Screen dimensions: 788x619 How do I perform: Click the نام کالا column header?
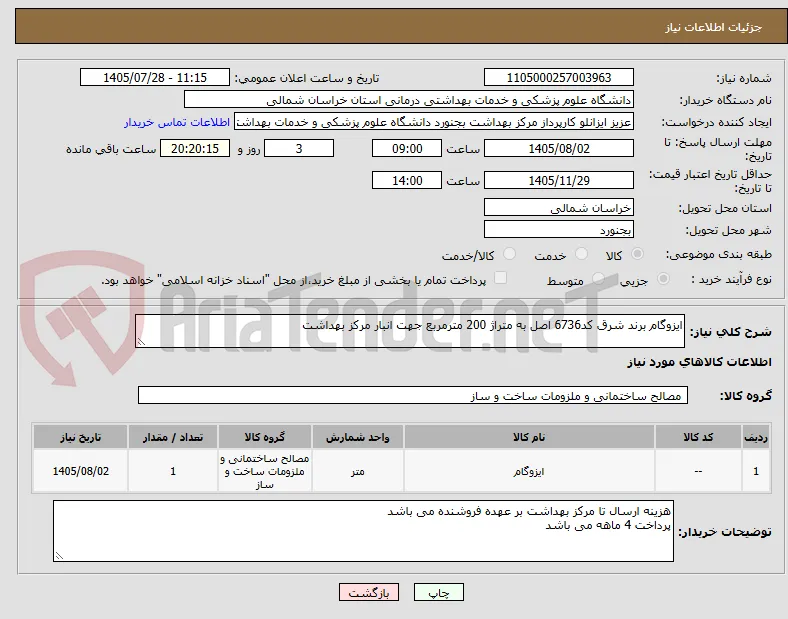coord(529,437)
